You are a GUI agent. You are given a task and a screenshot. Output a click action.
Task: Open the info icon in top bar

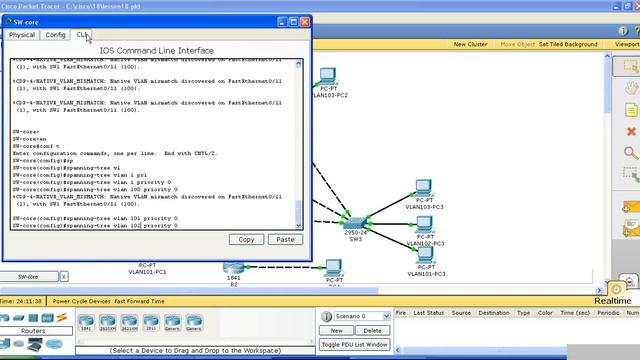tap(623, 31)
